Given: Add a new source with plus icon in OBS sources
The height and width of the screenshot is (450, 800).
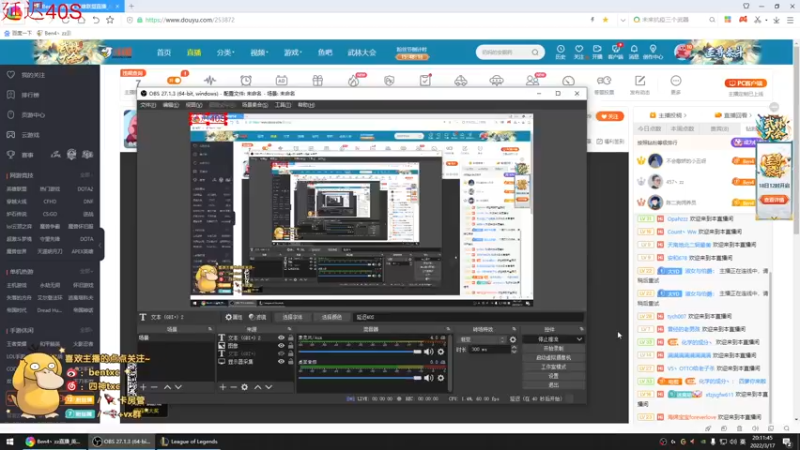Looking at the screenshot, I should (x=222, y=387).
